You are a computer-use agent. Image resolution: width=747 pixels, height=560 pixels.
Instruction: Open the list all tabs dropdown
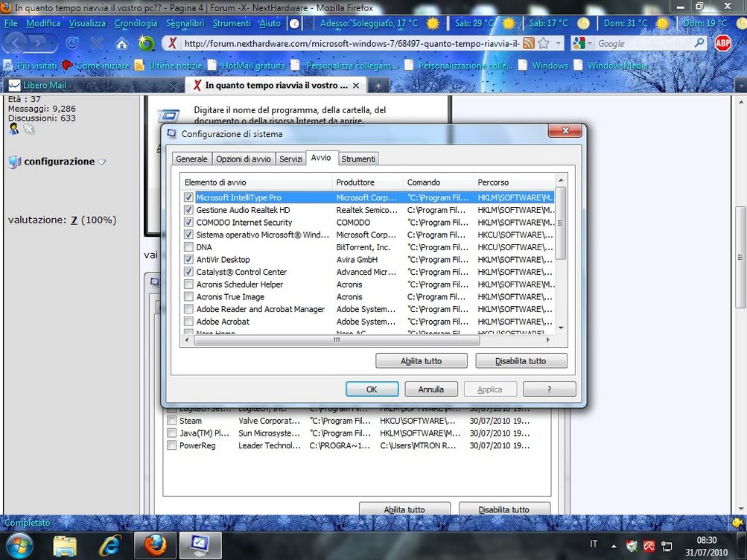pos(741,86)
